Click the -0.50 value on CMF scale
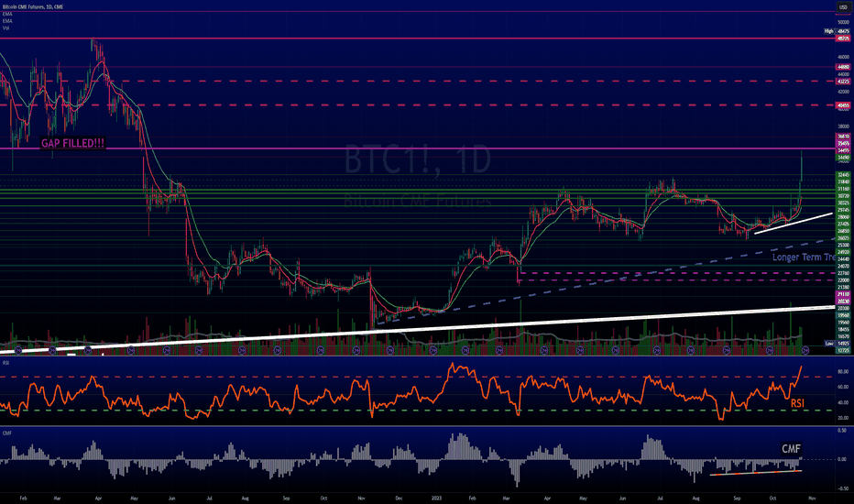The height and width of the screenshot is (504, 854). point(842,488)
